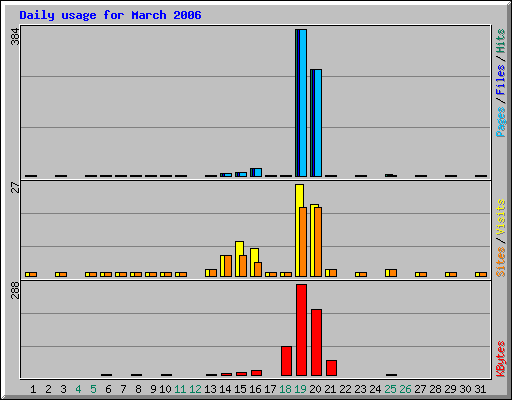This screenshot has height=400, width=512.
Task: Click the "KBytes" legend label
Action: coord(500,359)
